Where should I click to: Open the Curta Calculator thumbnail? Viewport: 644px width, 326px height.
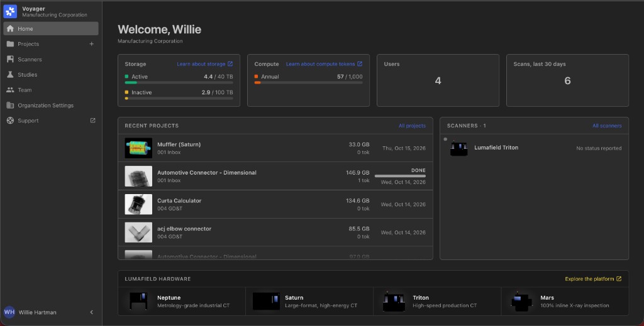click(138, 204)
